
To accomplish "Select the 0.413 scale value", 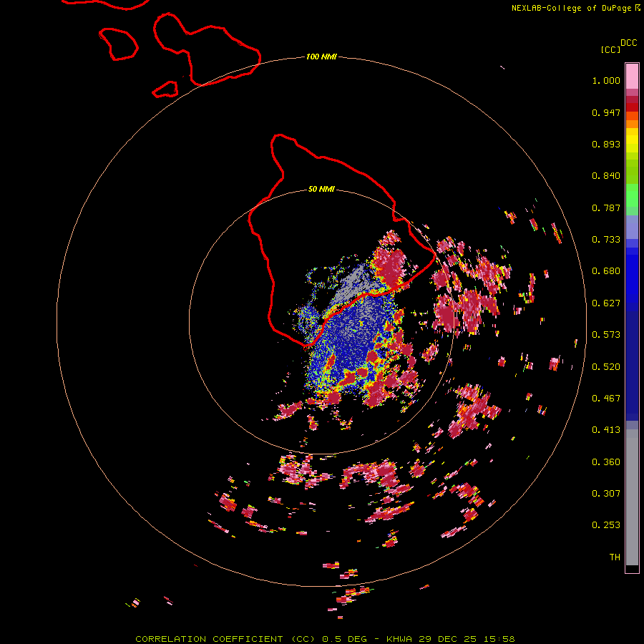I will (x=606, y=430).
